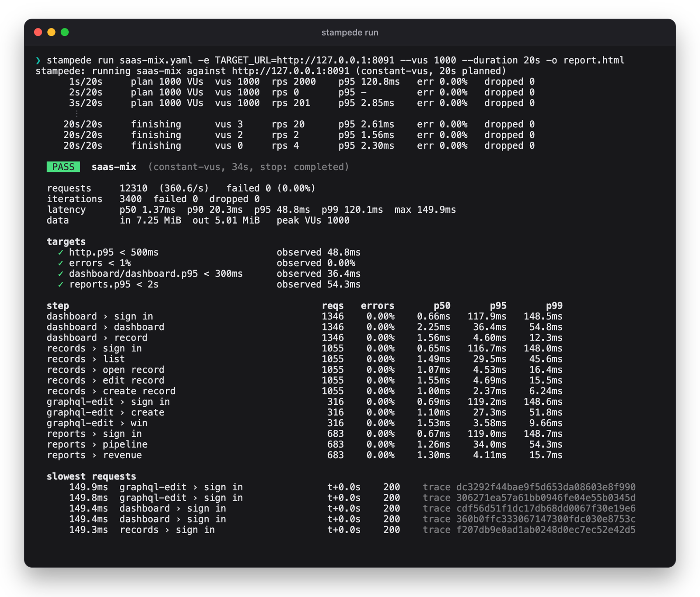Click the 'reports › revenue' step row
Image resolution: width=700 pixels, height=597 pixels.
pos(304,455)
